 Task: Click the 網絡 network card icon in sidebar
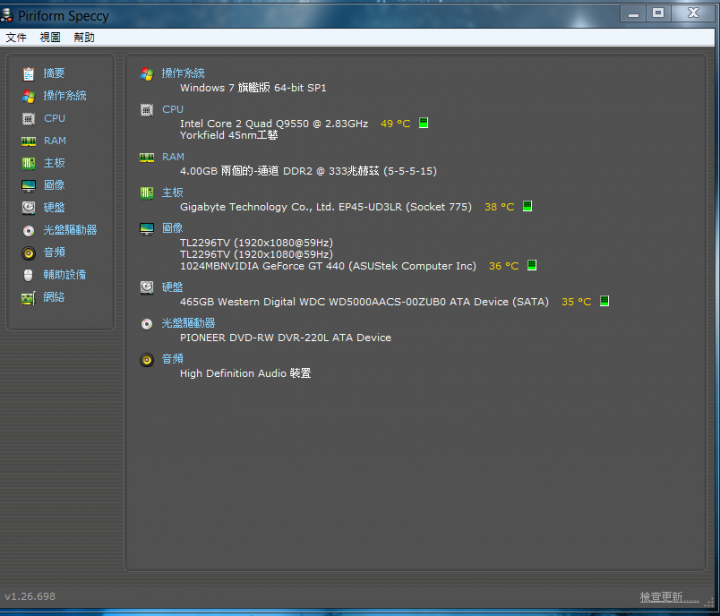pos(28,298)
